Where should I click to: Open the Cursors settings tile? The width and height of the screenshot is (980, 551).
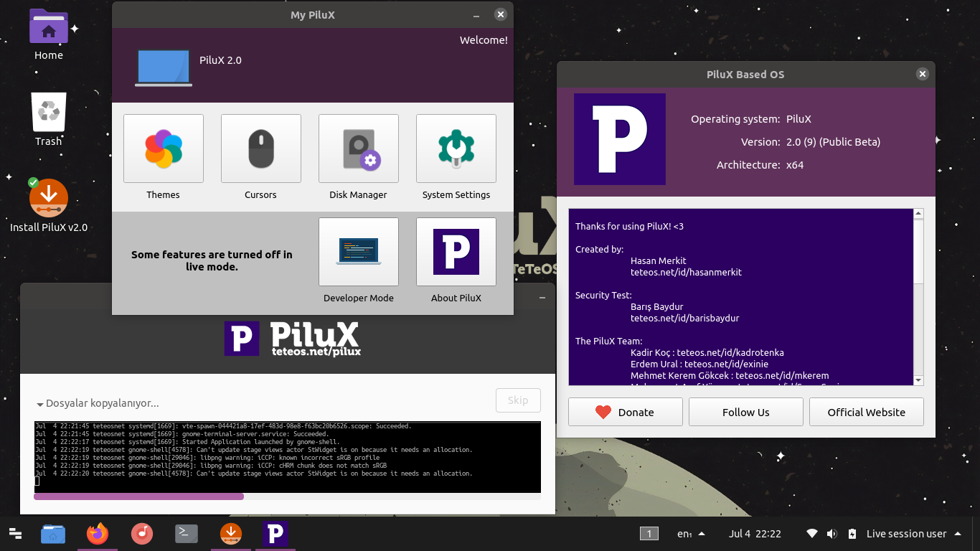[x=261, y=149]
